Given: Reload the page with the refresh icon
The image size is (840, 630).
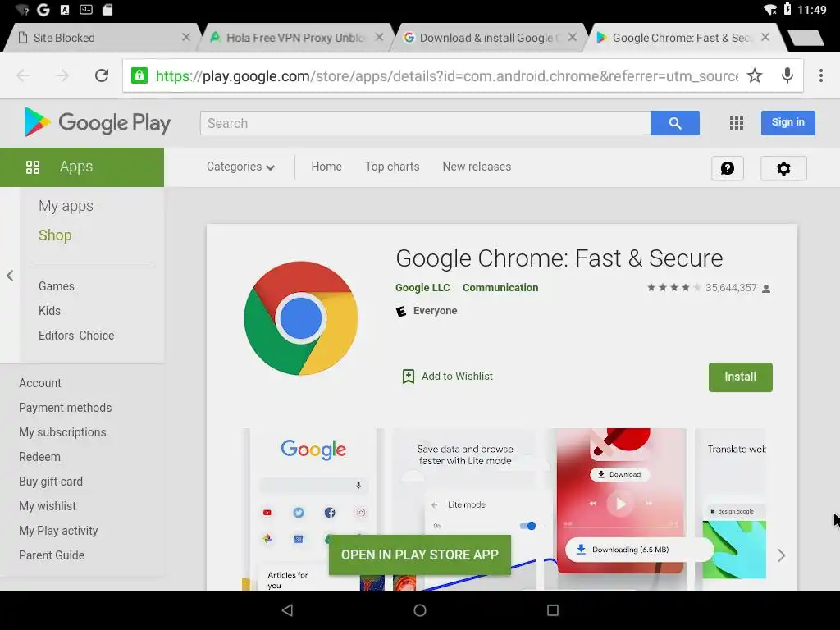Looking at the screenshot, I should [102, 75].
